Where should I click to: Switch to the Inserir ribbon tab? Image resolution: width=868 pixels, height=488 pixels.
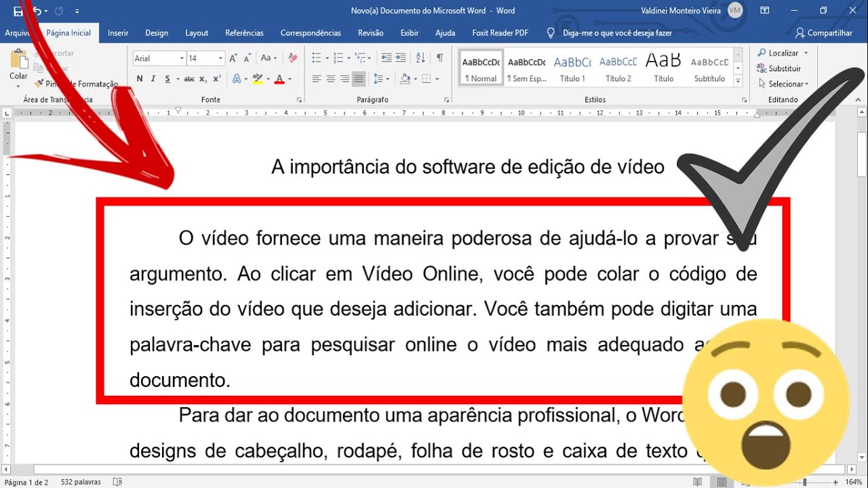point(118,33)
